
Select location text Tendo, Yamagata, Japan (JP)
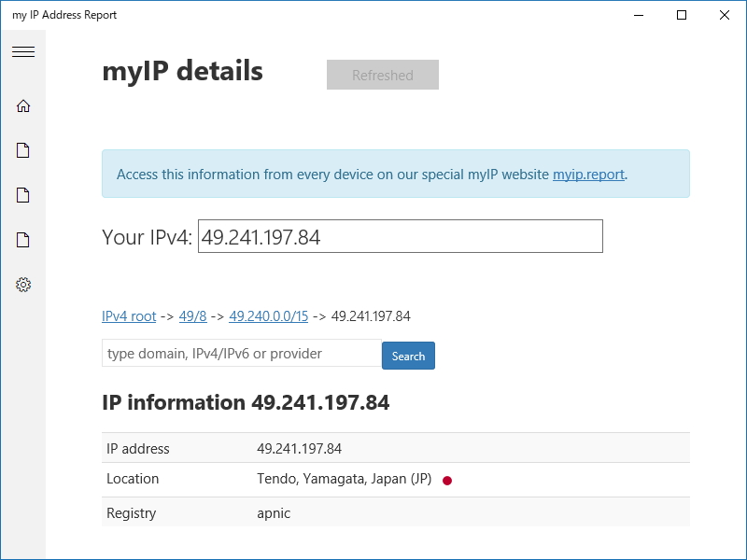click(344, 479)
